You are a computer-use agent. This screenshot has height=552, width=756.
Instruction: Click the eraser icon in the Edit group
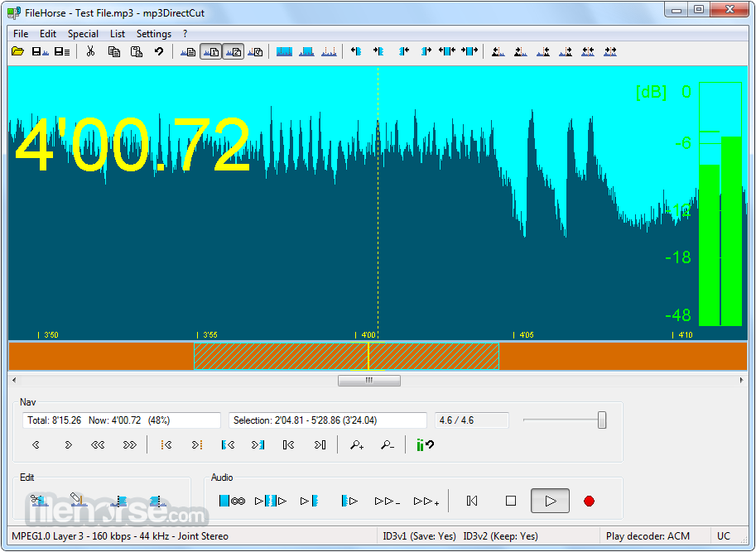pyautogui.click(x=78, y=500)
